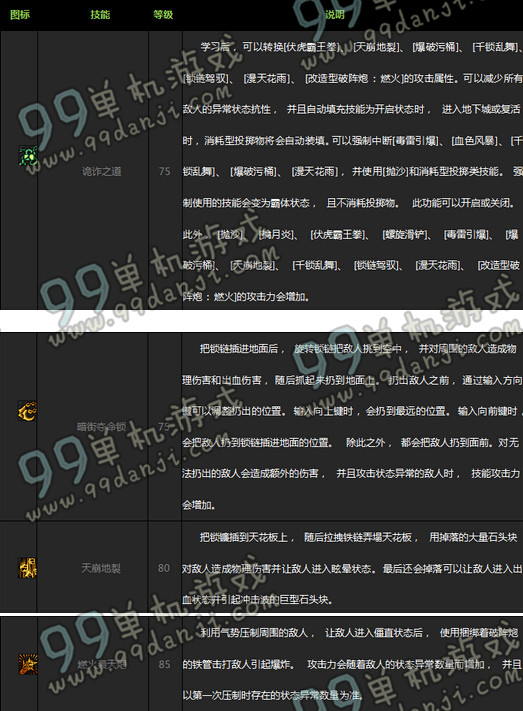Open the 诡诈之道 skill name
The image size is (523, 711).
pos(102,171)
